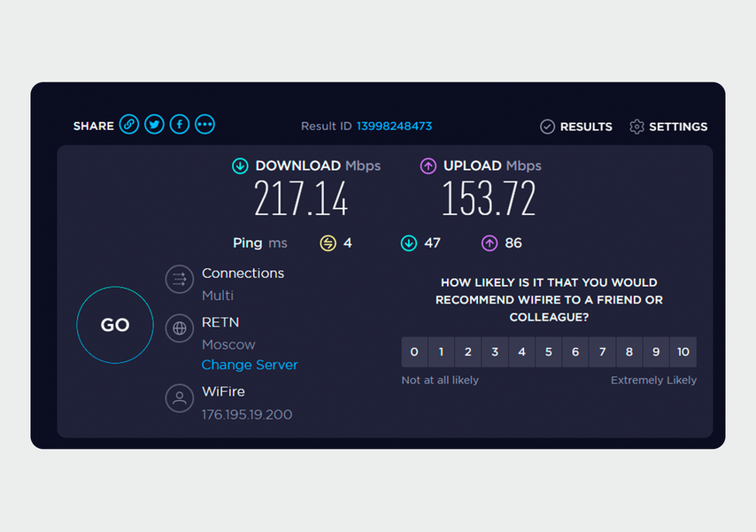756x532 pixels.
Task: Copy the share link icon
Action: tap(129, 125)
